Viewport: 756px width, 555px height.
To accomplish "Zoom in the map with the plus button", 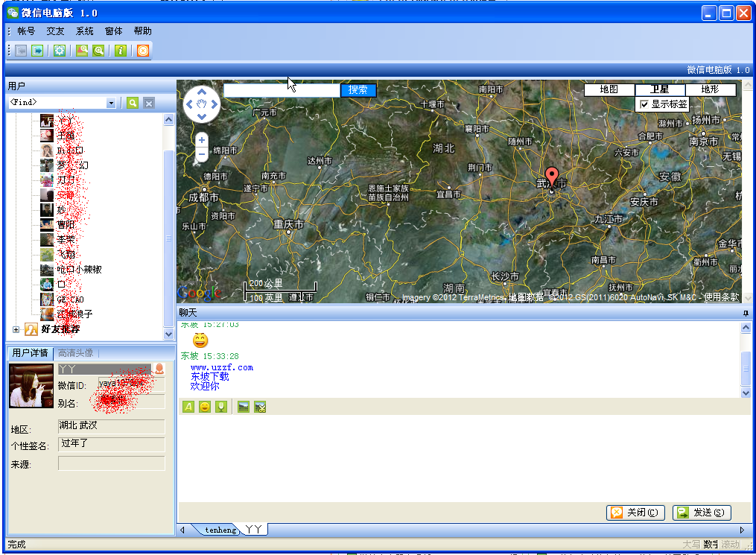I will tap(202, 140).
